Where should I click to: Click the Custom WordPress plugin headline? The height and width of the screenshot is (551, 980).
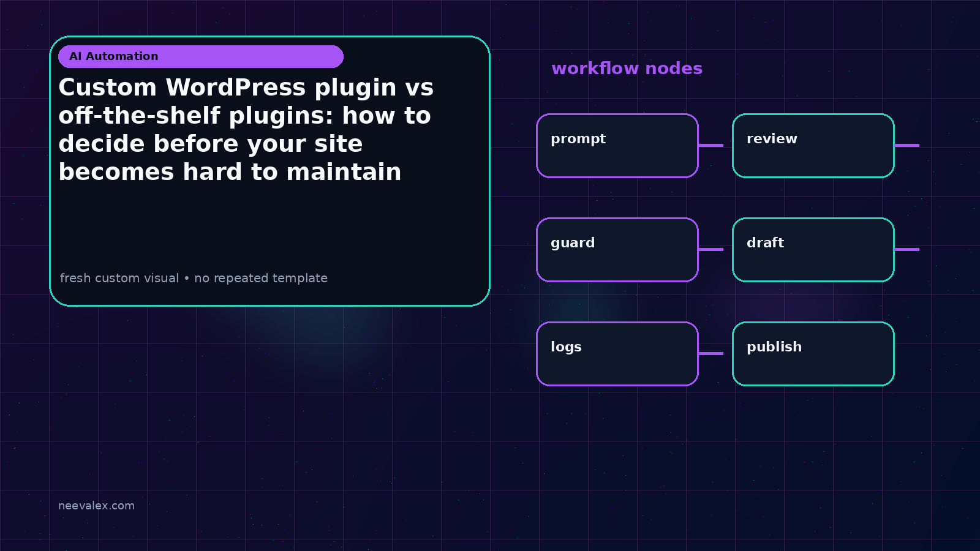[246, 130]
